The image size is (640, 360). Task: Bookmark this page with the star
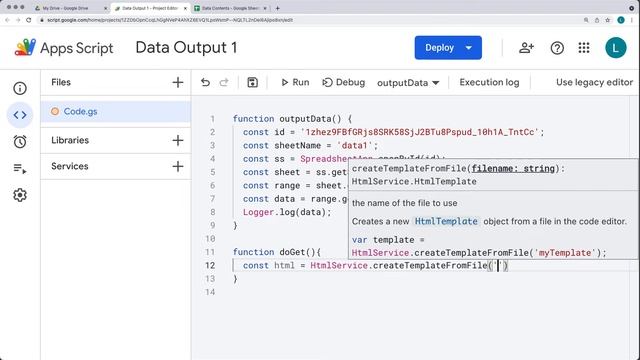pyautogui.click(x=607, y=20)
